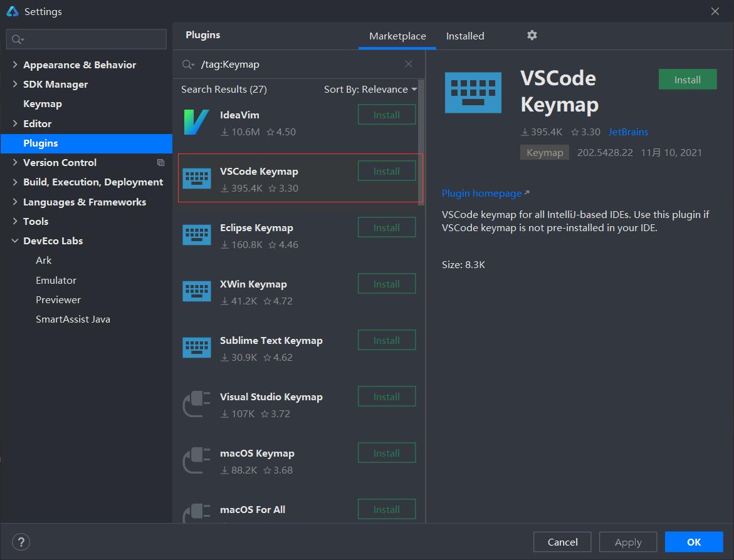This screenshot has height=560, width=734.
Task: Open the Sort By: Relevance dropdown
Action: (370, 90)
